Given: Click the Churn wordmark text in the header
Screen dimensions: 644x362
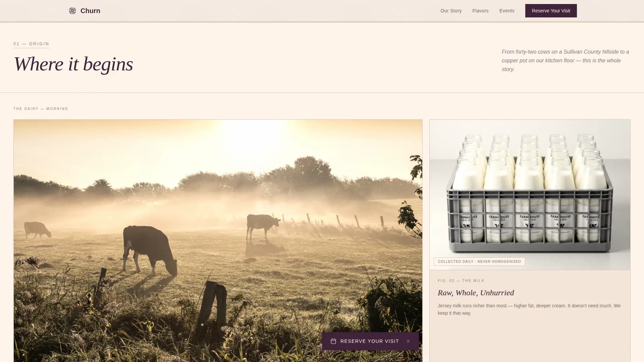Looking at the screenshot, I should pos(90,11).
